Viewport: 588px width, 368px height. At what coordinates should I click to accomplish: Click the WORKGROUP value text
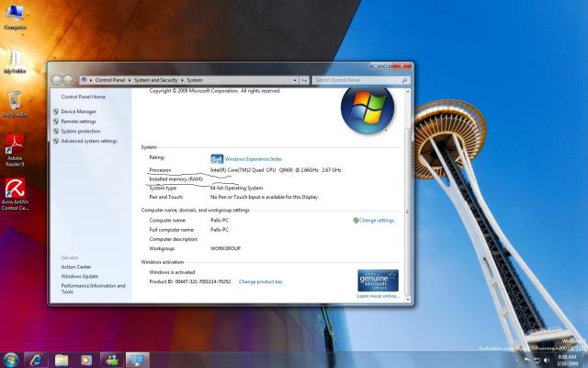tap(225, 248)
